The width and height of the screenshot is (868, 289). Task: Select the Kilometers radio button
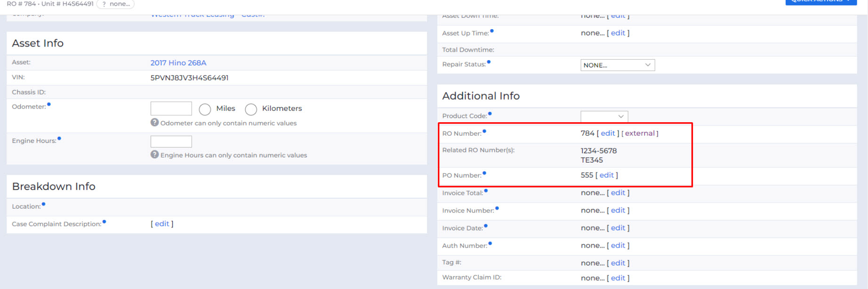tap(251, 109)
